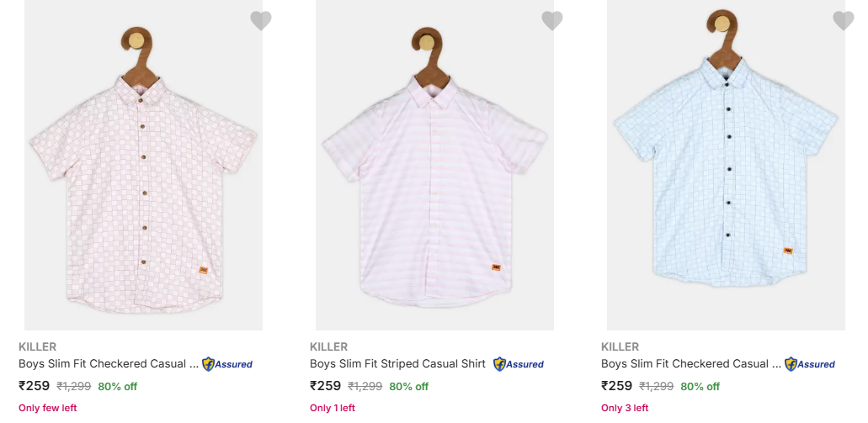Click Assured badge on third product
868x423 pixels.
tap(810, 364)
